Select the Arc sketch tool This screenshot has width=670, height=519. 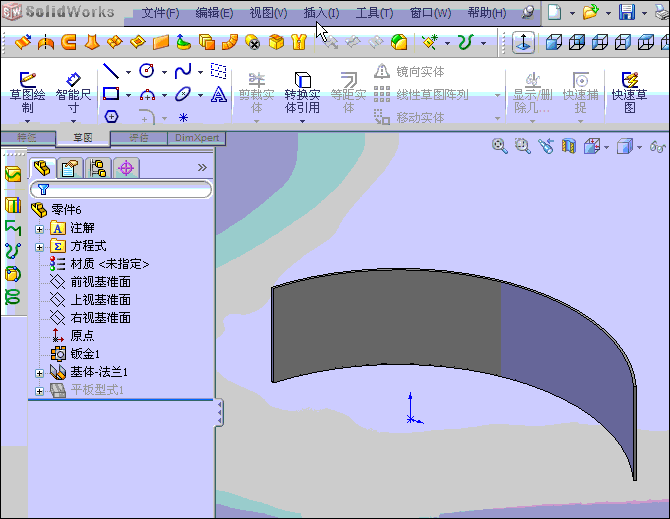pos(147,94)
